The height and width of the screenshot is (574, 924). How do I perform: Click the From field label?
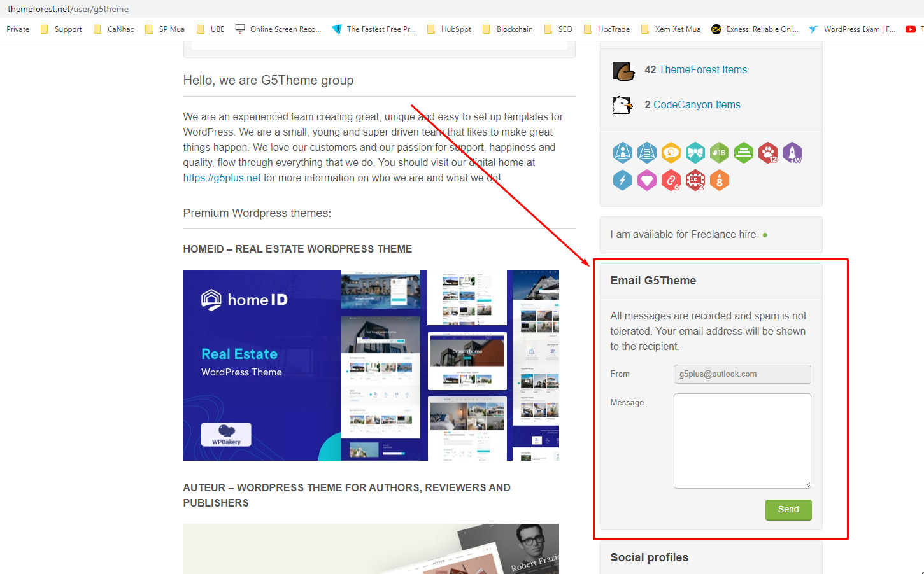[x=620, y=374]
